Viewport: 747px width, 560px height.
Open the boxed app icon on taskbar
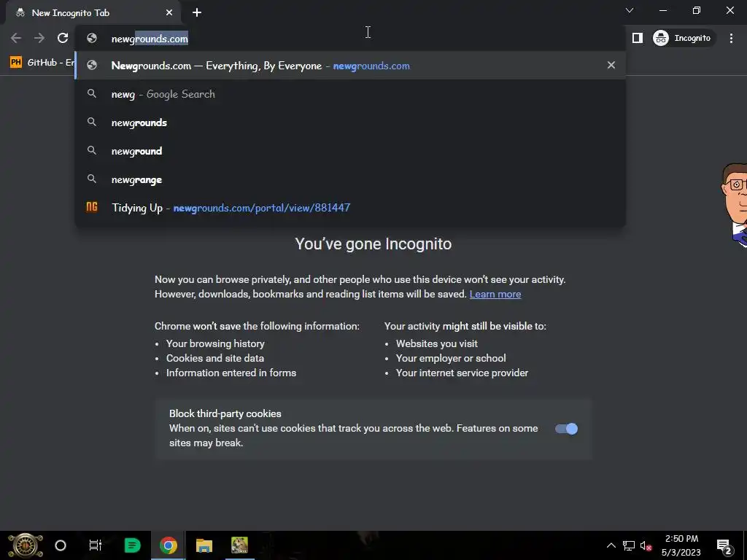coord(239,545)
